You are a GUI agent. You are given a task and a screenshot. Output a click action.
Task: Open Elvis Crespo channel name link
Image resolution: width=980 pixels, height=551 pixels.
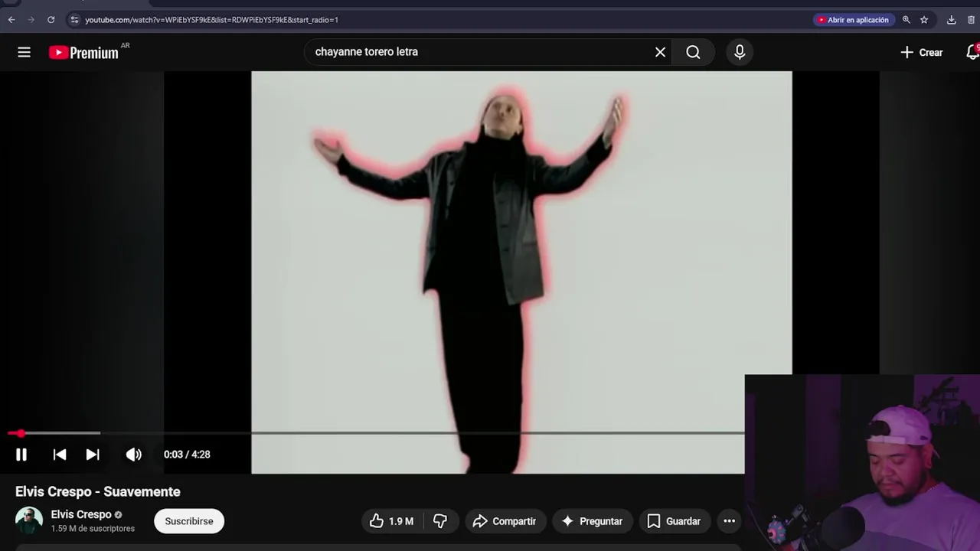click(x=81, y=514)
